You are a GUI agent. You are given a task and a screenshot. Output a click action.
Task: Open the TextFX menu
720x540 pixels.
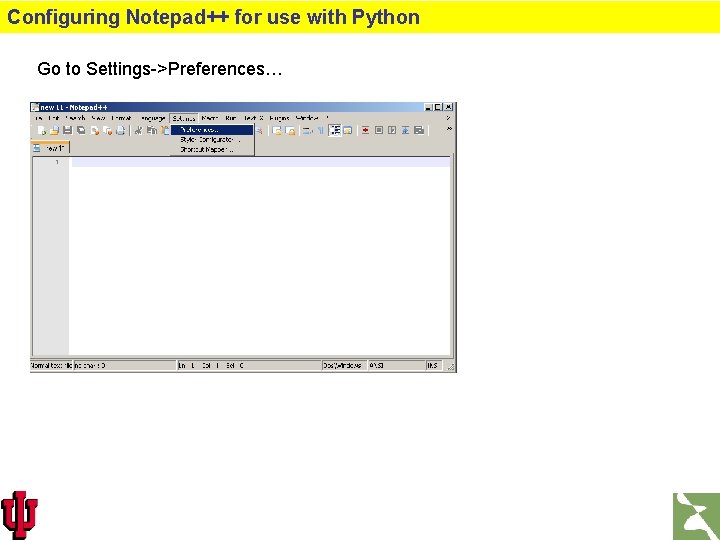pos(253,118)
